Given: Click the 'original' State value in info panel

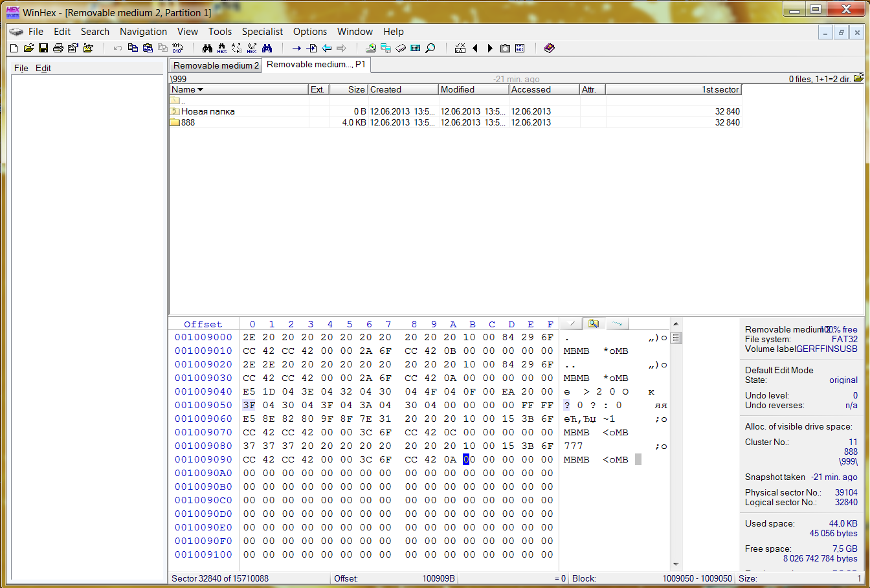Looking at the screenshot, I should coord(843,380).
